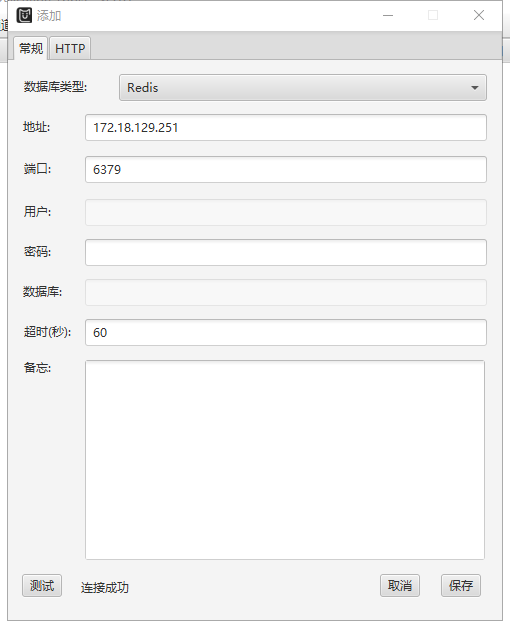Click the 添加 window title text

(x=49, y=16)
